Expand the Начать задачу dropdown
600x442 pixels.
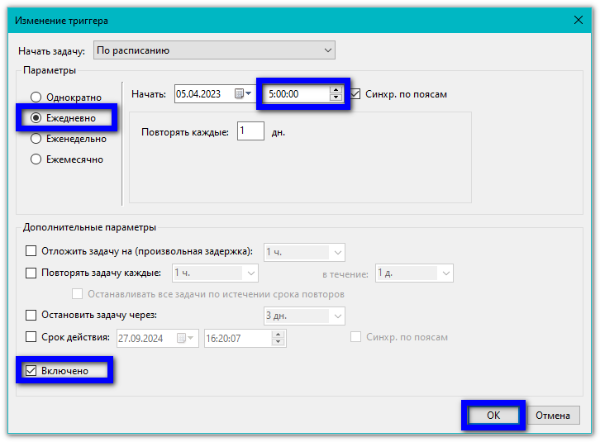click(328, 49)
